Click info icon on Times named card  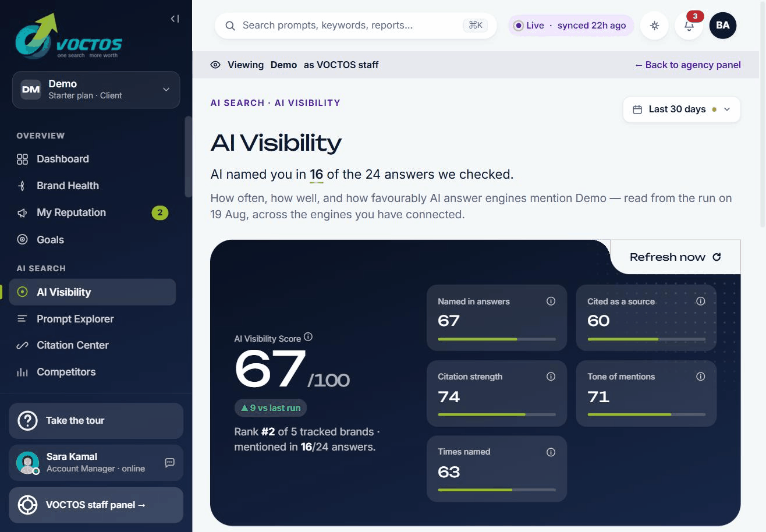coord(551,452)
